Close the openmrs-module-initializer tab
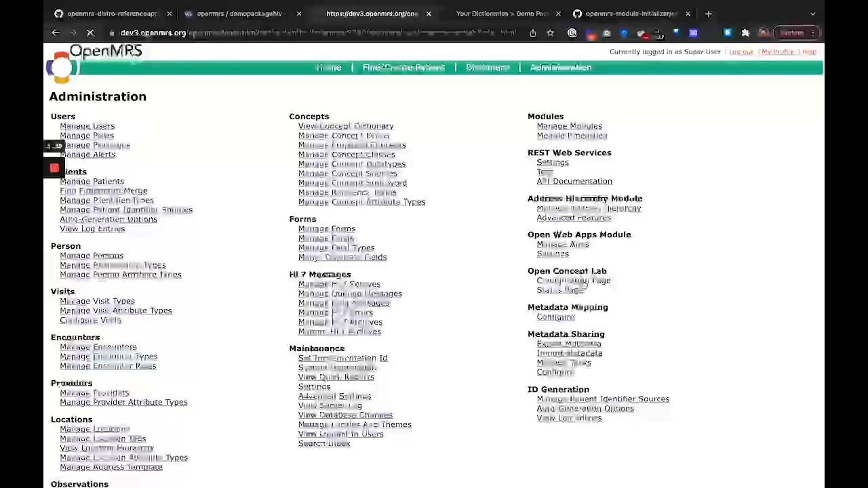The width and height of the screenshot is (868, 488). 688,14
